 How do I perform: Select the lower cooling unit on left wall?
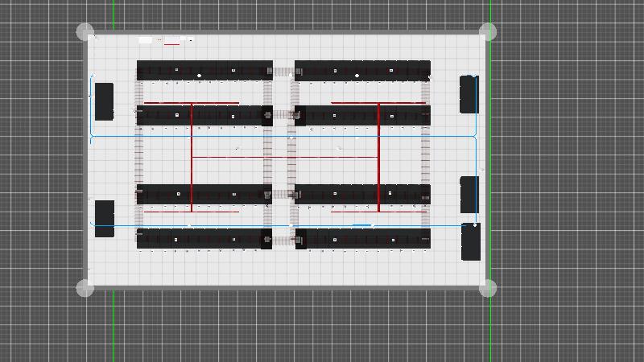coord(105,219)
